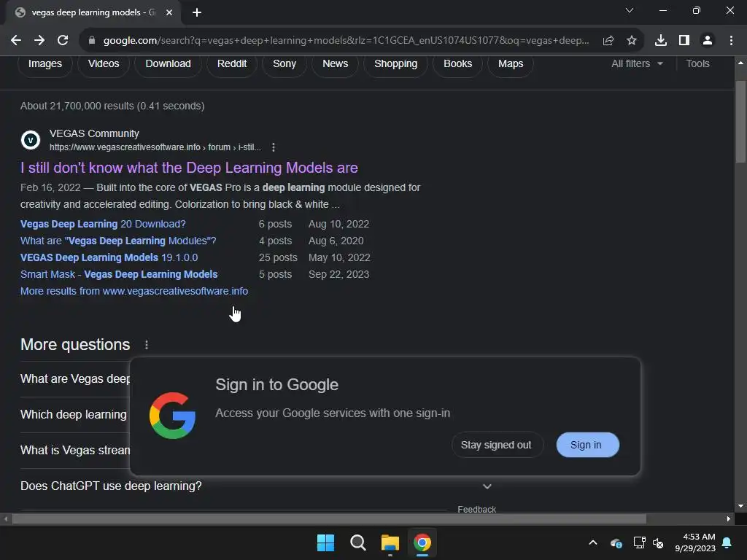The height and width of the screenshot is (560, 747).
Task: Filter results by Videos
Action: [104, 64]
